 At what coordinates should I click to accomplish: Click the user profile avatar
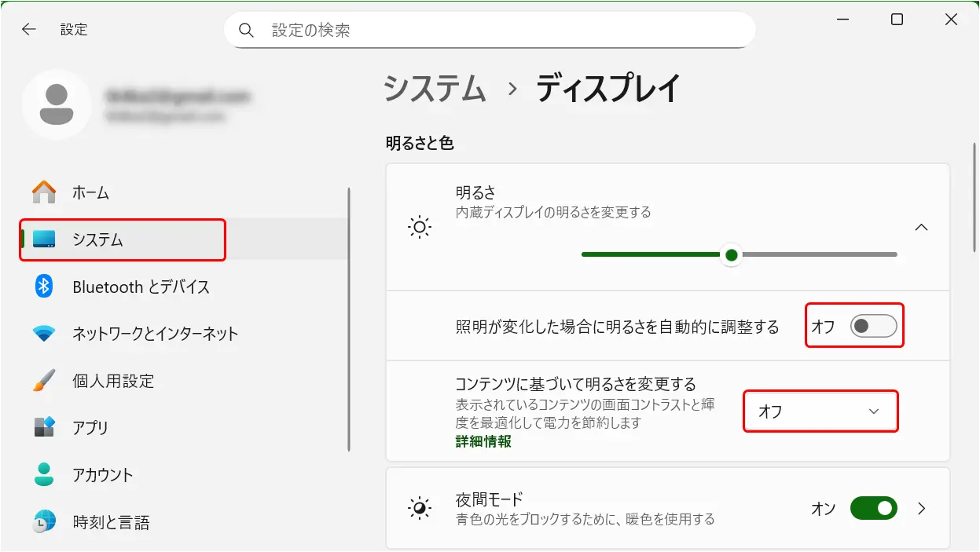point(57,104)
